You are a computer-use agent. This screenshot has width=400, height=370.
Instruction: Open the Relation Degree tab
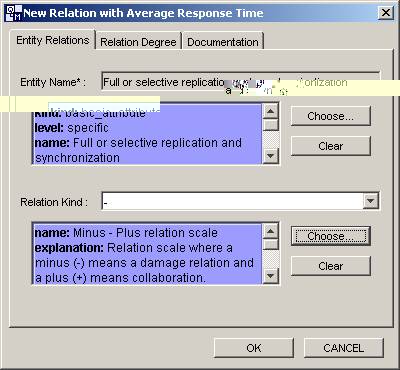138,42
